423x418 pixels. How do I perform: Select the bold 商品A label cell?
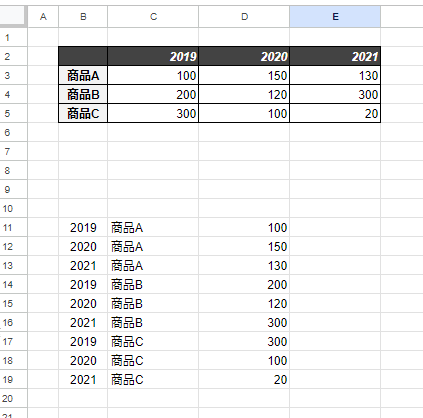coord(83,75)
